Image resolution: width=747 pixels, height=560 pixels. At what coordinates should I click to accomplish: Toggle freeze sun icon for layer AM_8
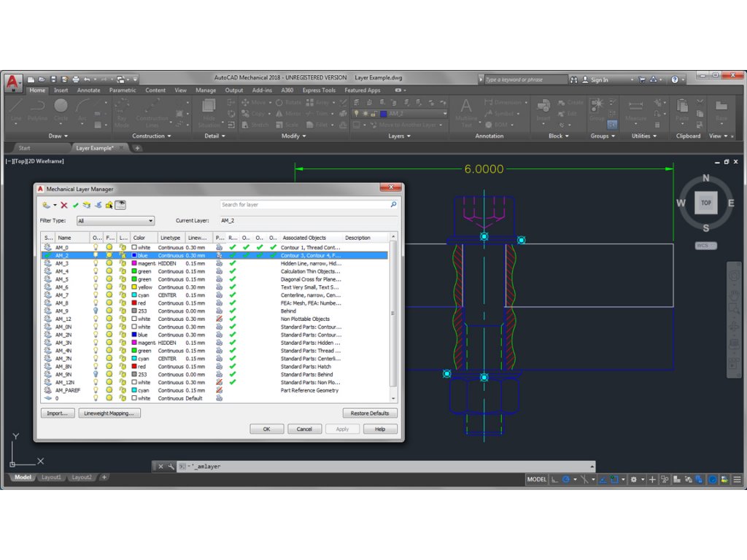point(109,303)
